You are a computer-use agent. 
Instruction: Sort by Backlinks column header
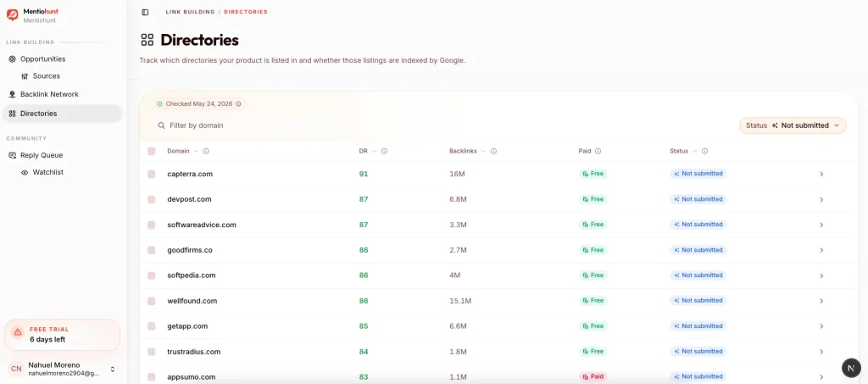click(468, 151)
